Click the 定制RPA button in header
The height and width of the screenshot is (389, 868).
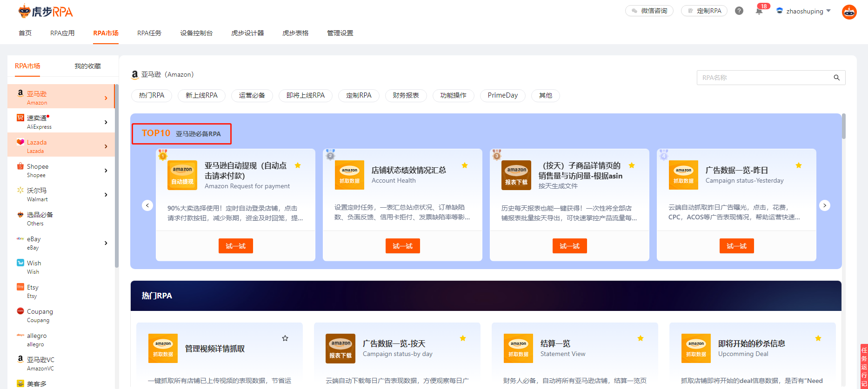[704, 11]
